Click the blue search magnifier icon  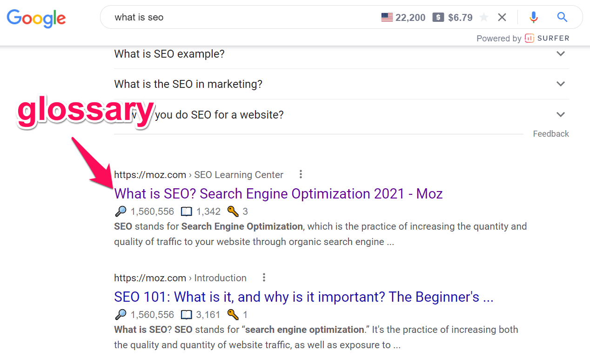click(563, 17)
